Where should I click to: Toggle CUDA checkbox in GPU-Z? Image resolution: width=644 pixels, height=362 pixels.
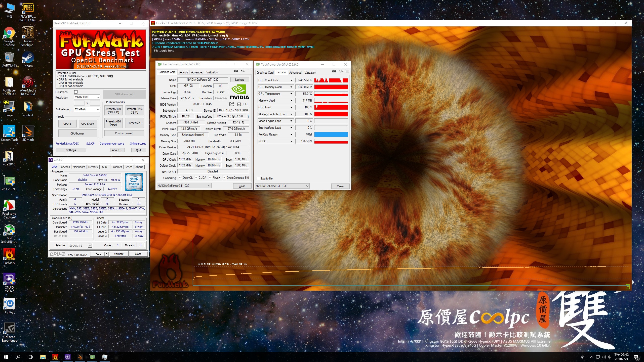(x=196, y=178)
